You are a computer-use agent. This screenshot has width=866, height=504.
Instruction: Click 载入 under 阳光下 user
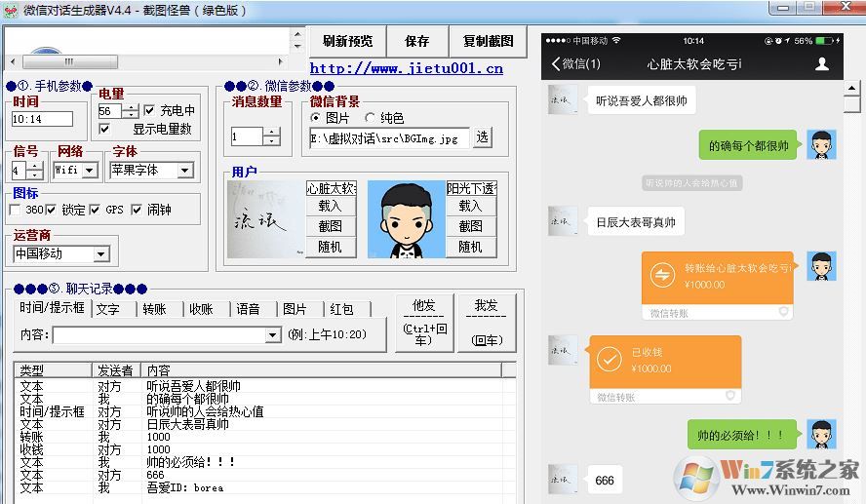click(x=471, y=206)
